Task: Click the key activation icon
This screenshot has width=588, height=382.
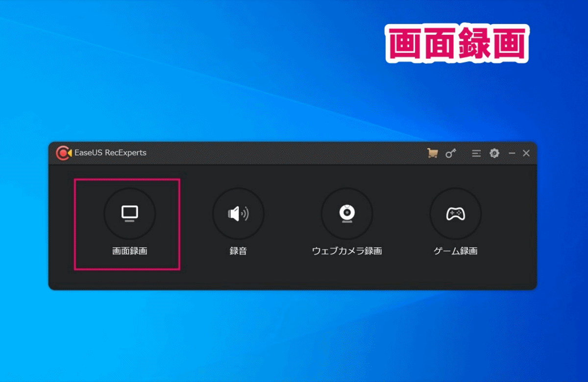Action: pos(450,153)
